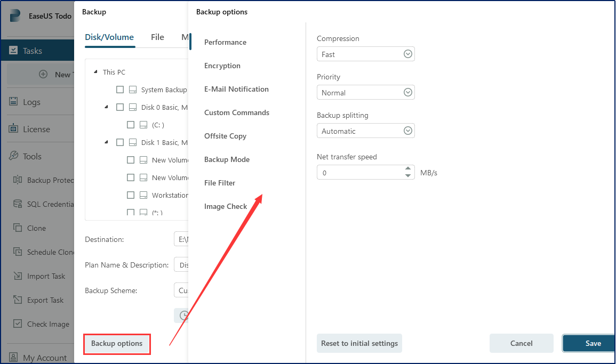The height and width of the screenshot is (364, 616).
Task: Click Reset to initial settings
Action: (359, 343)
